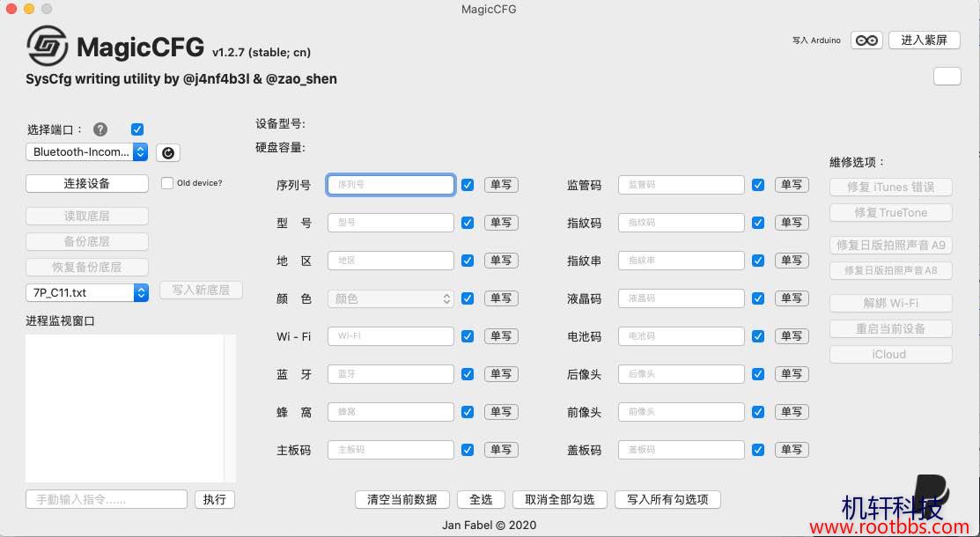Click 单写 for the 液晶码 row
Viewport: 980px width, 537px height.
[x=792, y=298]
